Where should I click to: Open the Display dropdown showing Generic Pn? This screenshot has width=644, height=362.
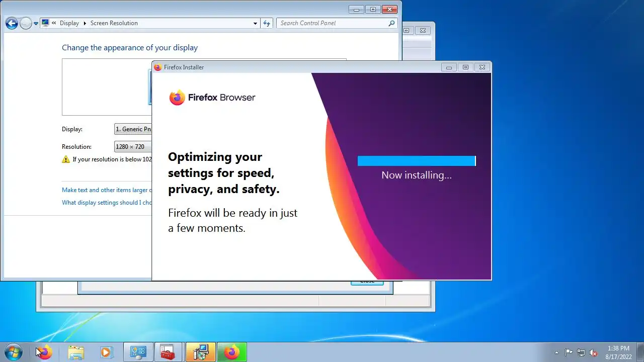click(133, 129)
